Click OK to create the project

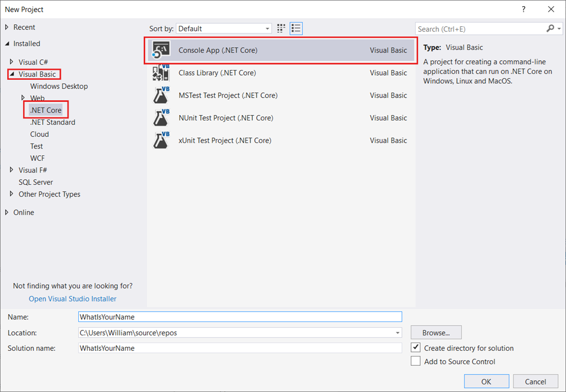point(486,381)
